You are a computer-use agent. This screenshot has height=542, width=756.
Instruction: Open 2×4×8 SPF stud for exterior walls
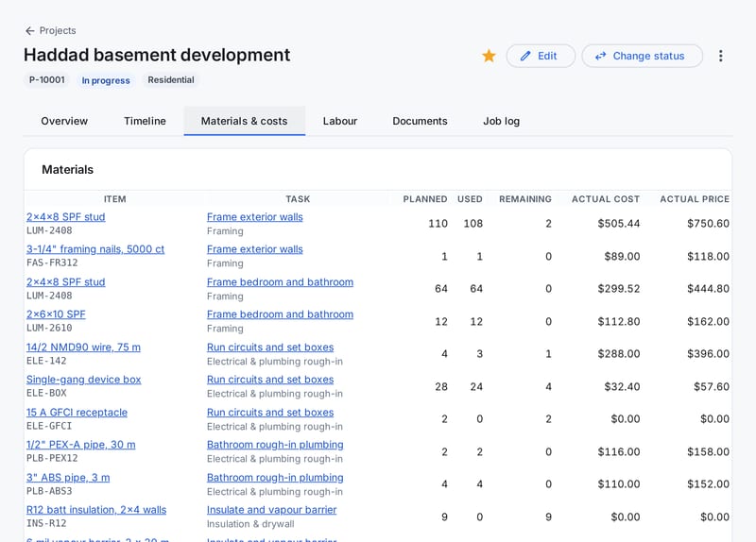[x=65, y=217]
